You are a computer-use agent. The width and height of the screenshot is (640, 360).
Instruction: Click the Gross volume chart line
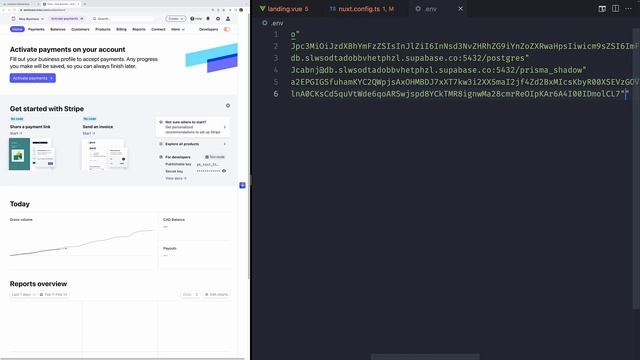pyautogui.click(x=82, y=244)
